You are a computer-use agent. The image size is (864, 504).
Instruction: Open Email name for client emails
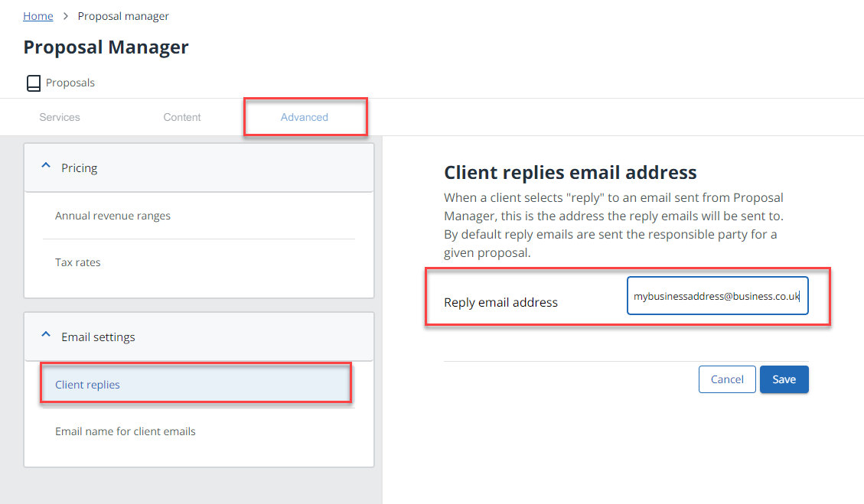click(126, 432)
